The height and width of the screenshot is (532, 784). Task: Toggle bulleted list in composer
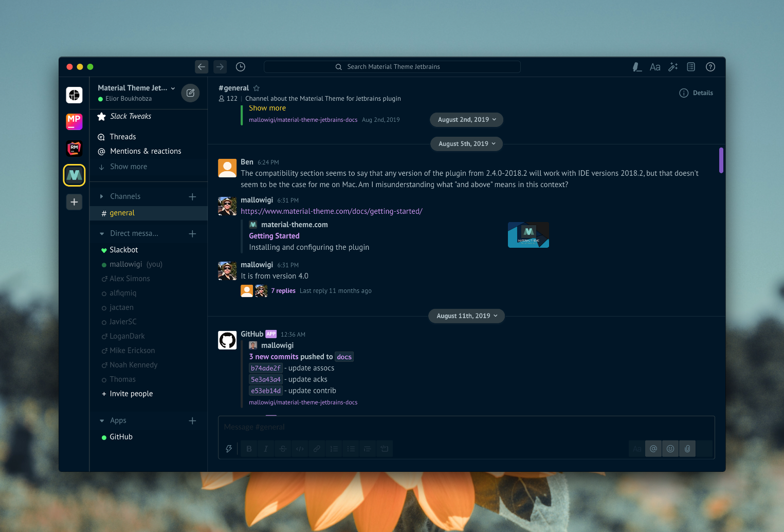pos(351,449)
